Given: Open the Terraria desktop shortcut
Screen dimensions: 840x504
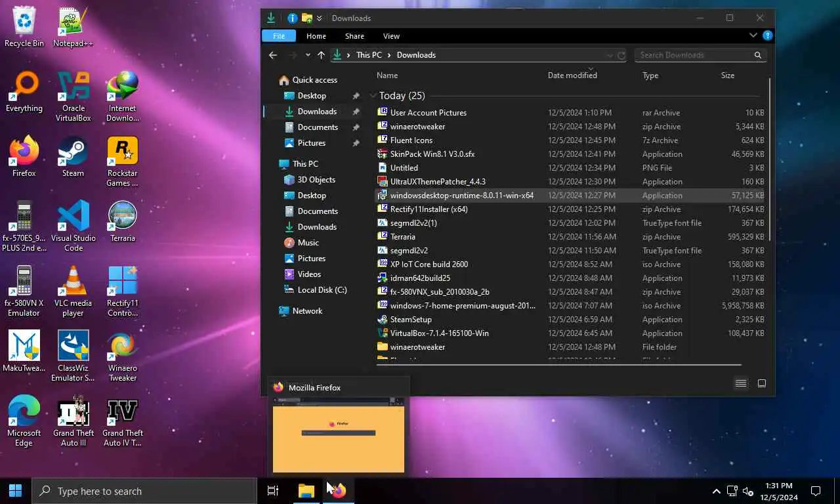Looking at the screenshot, I should click(x=123, y=222).
